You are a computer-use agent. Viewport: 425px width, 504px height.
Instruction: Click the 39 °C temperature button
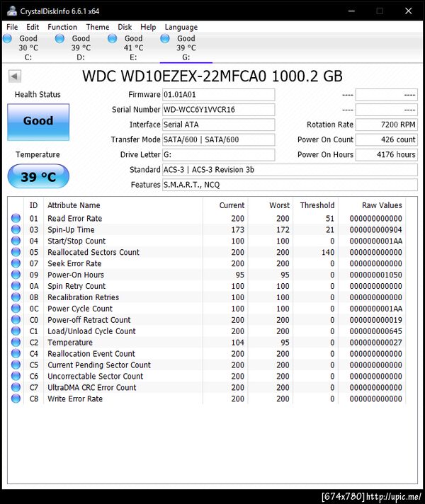pyautogui.click(x=38, y=176)
